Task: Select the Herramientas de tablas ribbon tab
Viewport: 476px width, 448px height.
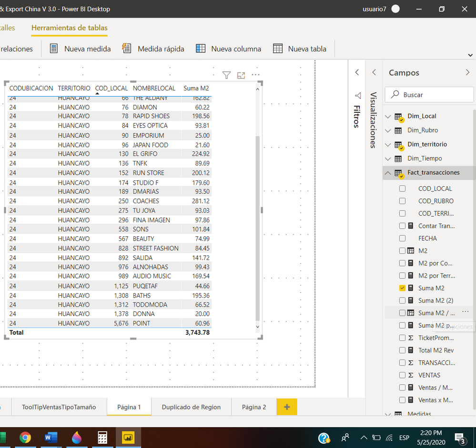Action: [70, 28]
